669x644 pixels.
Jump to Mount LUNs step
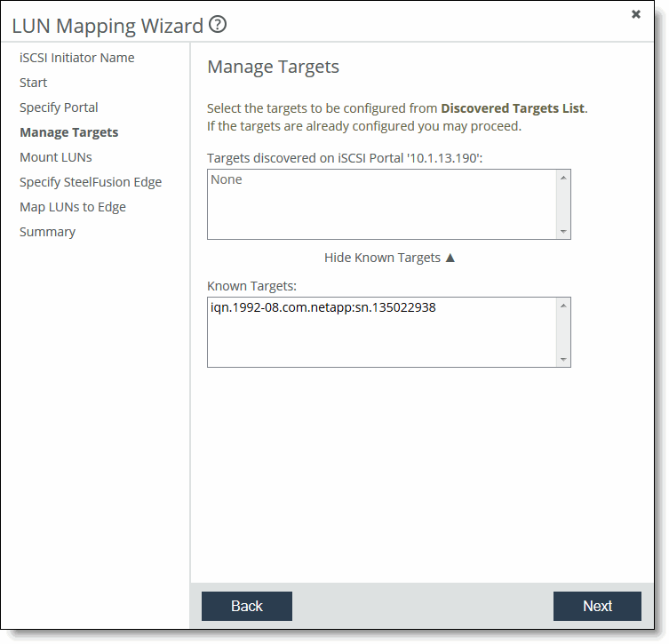55,157
